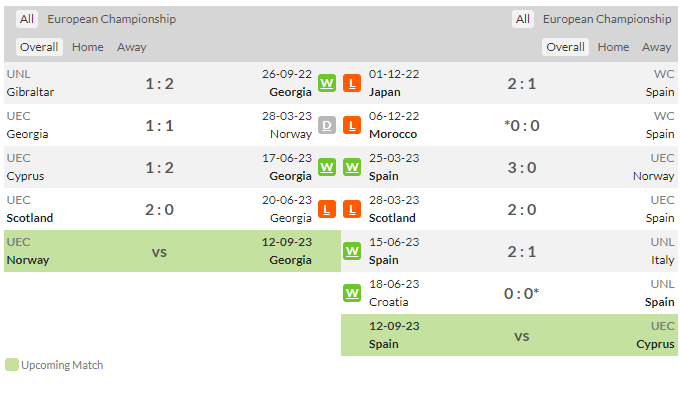
Task: Choose right European Championship filter
Action: [x=607, y=19]
